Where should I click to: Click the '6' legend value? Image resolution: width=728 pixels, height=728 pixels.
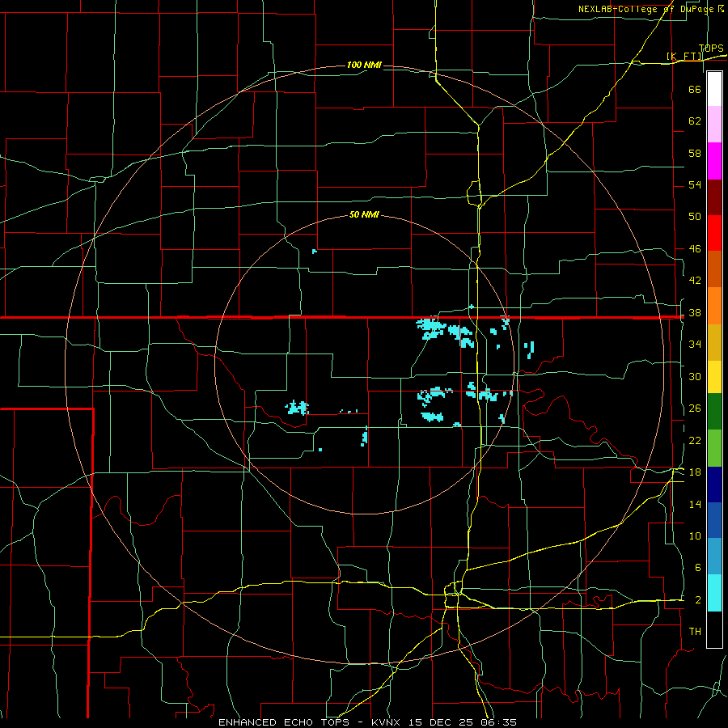(x=698, y=568)
